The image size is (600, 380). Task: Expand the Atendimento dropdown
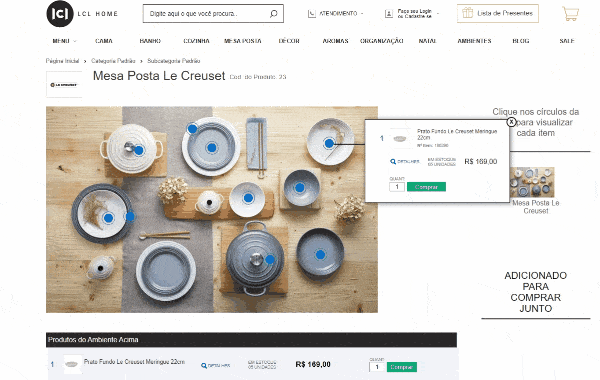336,13
